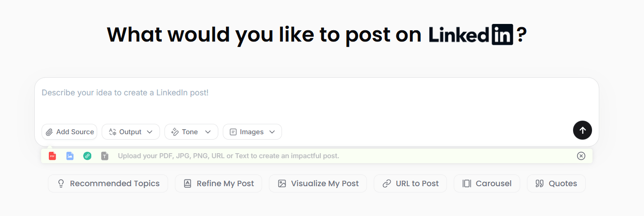Screen dimensions: 644x216
Task: Select Refine My Post
Action: 218,183
